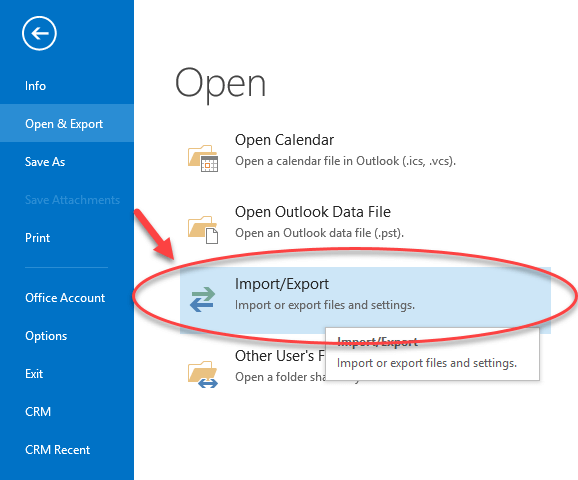
Task: Click the Other User's Folder shared icon
Action: [203, 374]
